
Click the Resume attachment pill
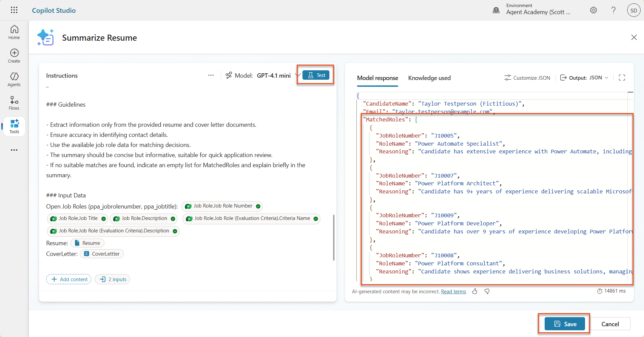click(87, 243)
